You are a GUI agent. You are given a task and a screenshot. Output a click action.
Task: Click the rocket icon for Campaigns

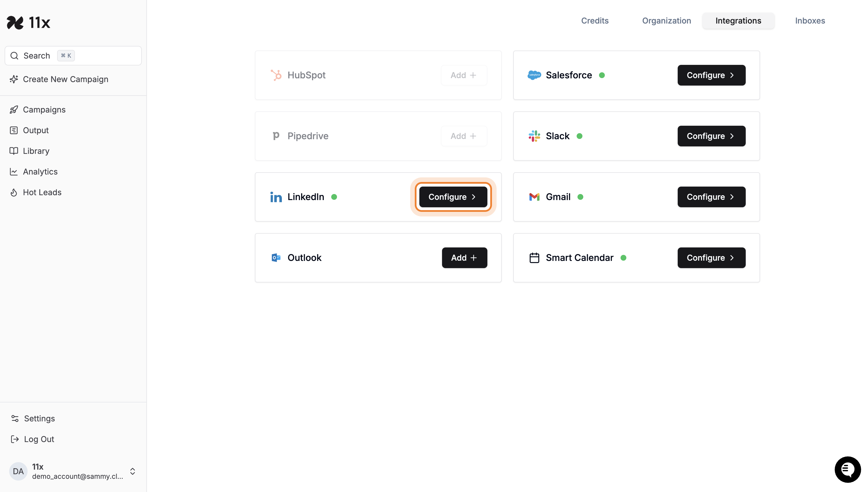[x=14, y=110]
